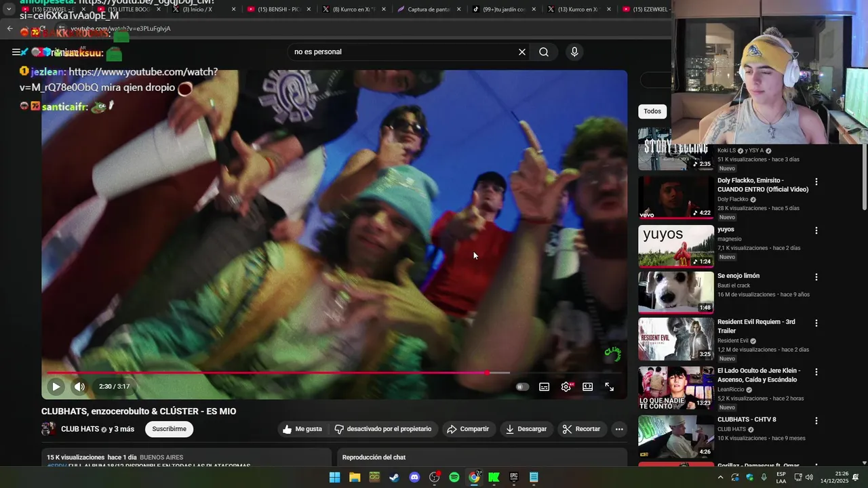Click the 'CLUBHATS - CHTV 8' title
This screenshot has width=868, height=488.
coord(747,420)
